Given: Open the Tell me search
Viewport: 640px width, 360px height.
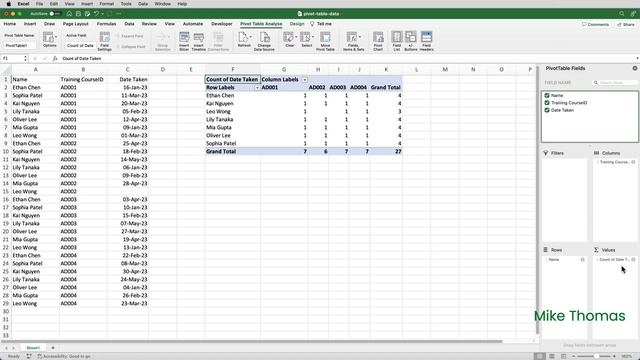Looking at the screenshot, I should coord(321,24).
